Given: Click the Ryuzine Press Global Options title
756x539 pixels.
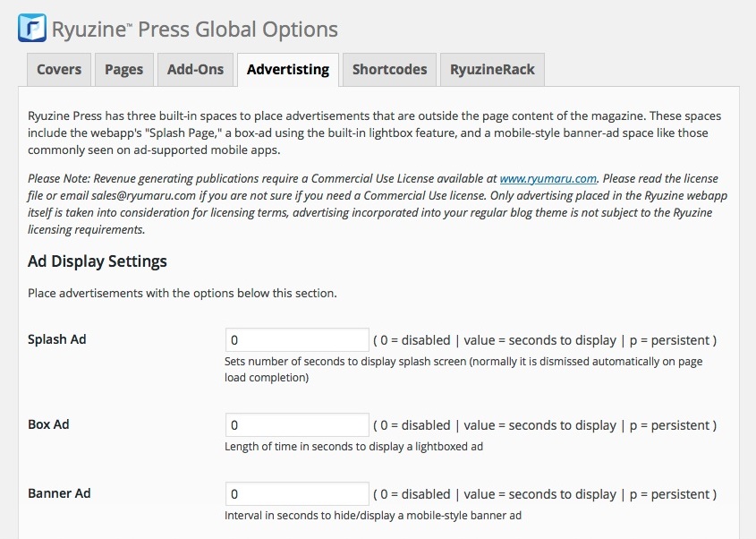Looking at the screenshot, I should [195, 30].
